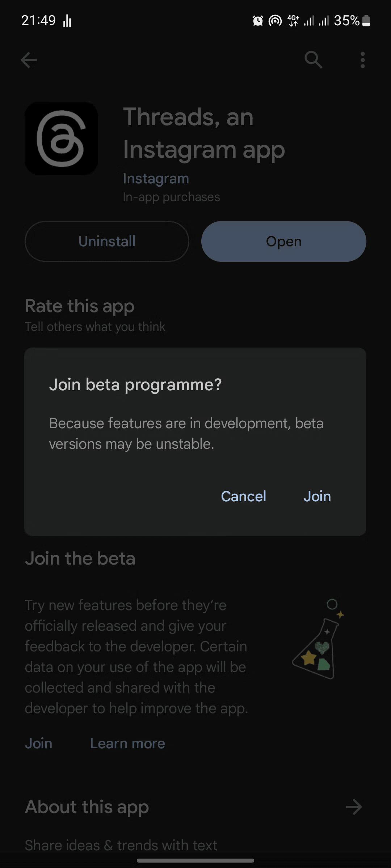Open the Learn more link
Image resolution: width=391 pixels, height=868 pixels.
127,744
